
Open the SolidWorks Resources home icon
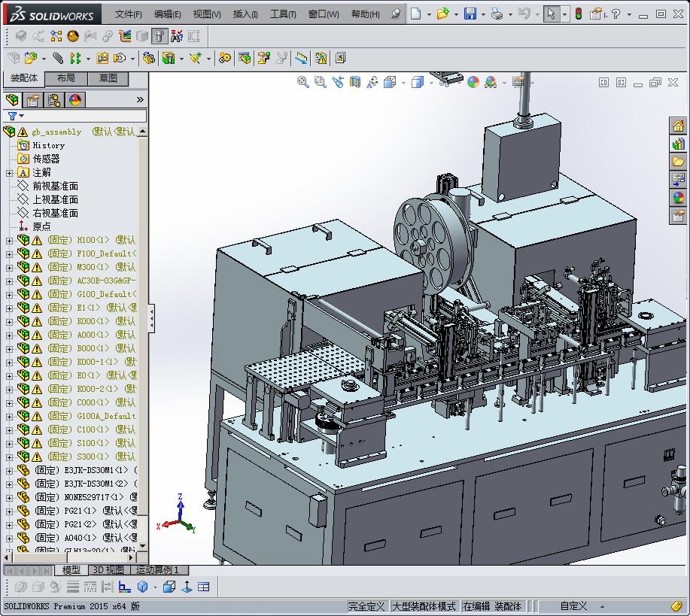[x=678, y=126]
